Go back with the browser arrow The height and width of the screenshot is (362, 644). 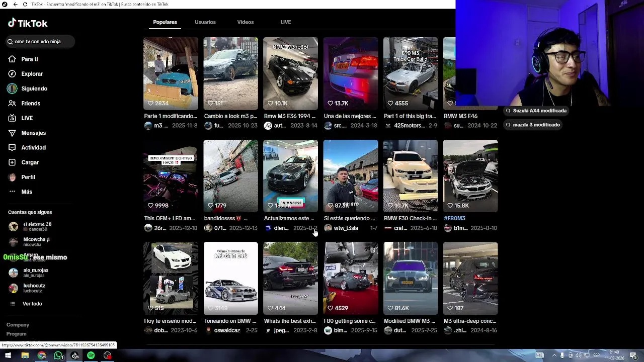15,4
